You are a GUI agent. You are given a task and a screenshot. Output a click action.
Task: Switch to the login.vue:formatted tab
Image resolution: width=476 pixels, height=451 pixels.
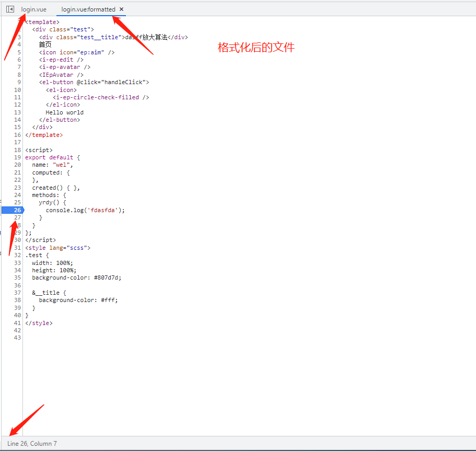pos(88,9)
